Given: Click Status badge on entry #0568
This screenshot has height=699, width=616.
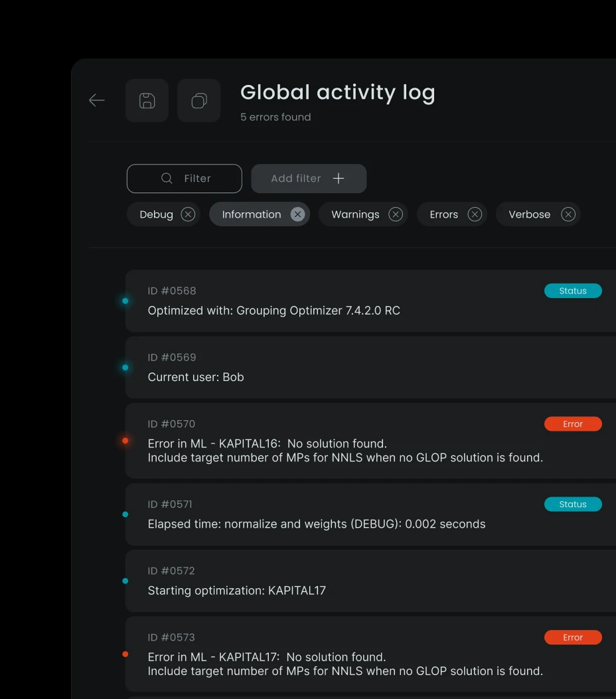Looking at the screenshot, I should point(573,291).
